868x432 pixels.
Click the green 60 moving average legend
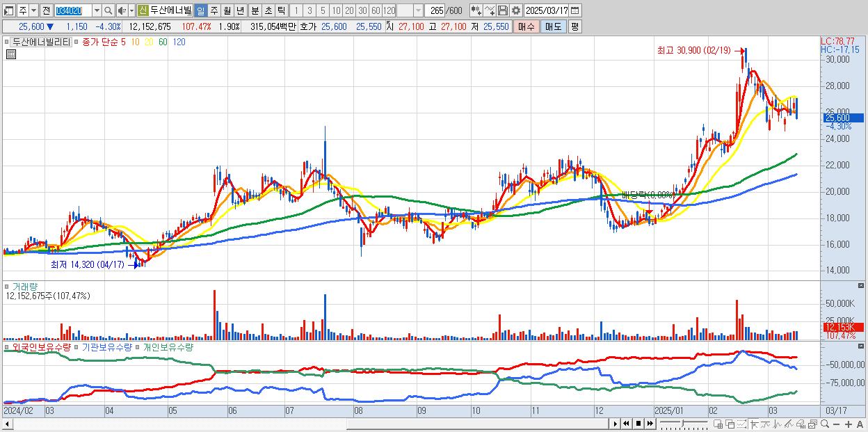[x=163, y=42]
